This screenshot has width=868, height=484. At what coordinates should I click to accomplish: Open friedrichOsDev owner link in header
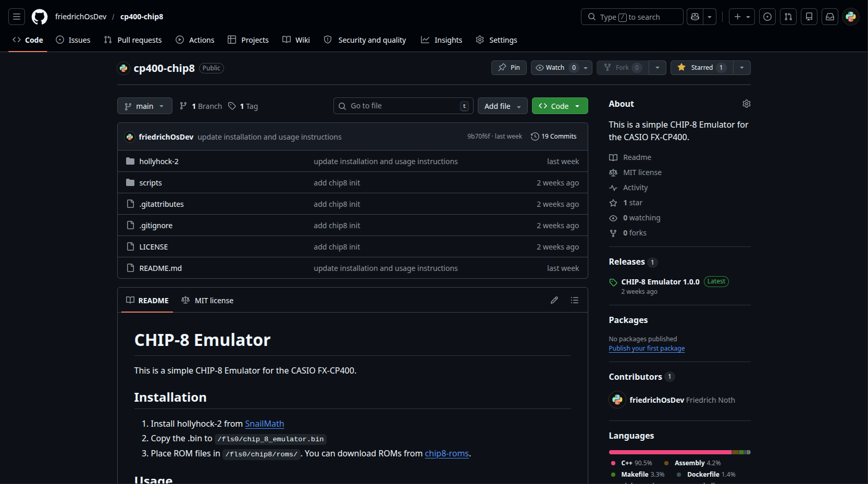(x=81, y=17)
